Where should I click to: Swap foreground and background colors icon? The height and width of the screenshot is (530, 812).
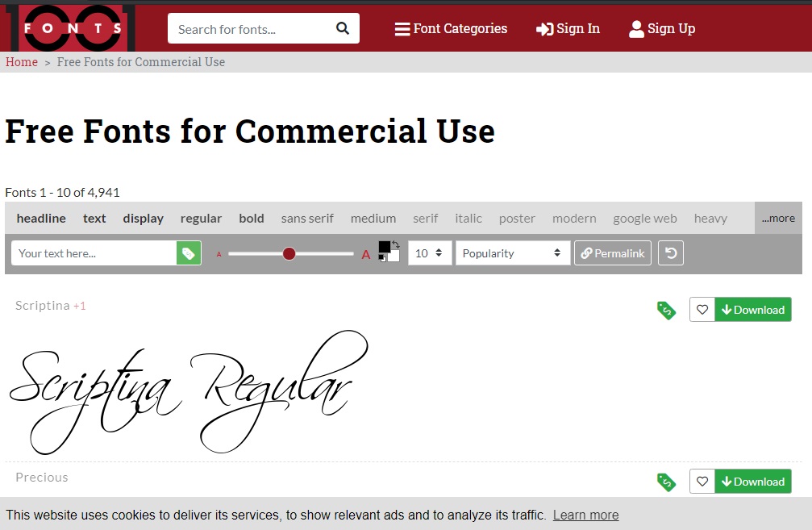(396, 244)
